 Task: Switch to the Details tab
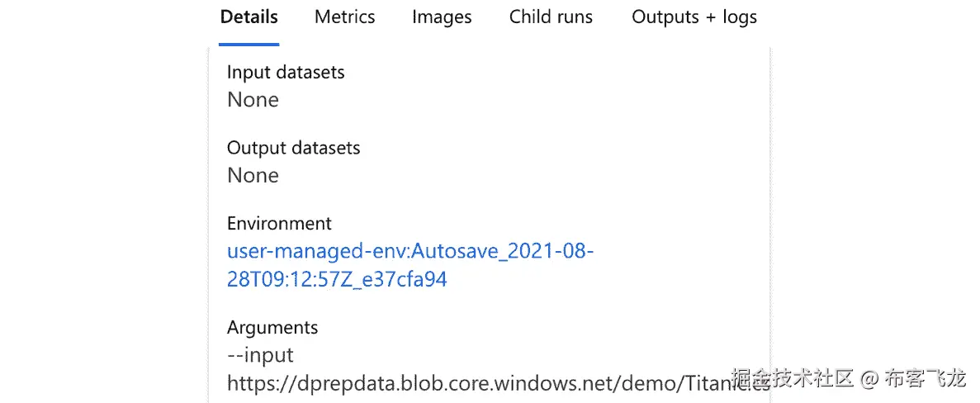[249, 17]
